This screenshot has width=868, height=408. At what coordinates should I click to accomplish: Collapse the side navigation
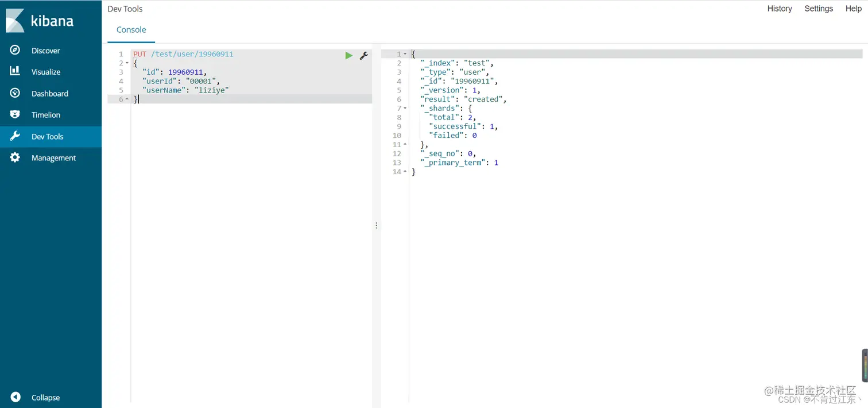click(x=45, y=397)
